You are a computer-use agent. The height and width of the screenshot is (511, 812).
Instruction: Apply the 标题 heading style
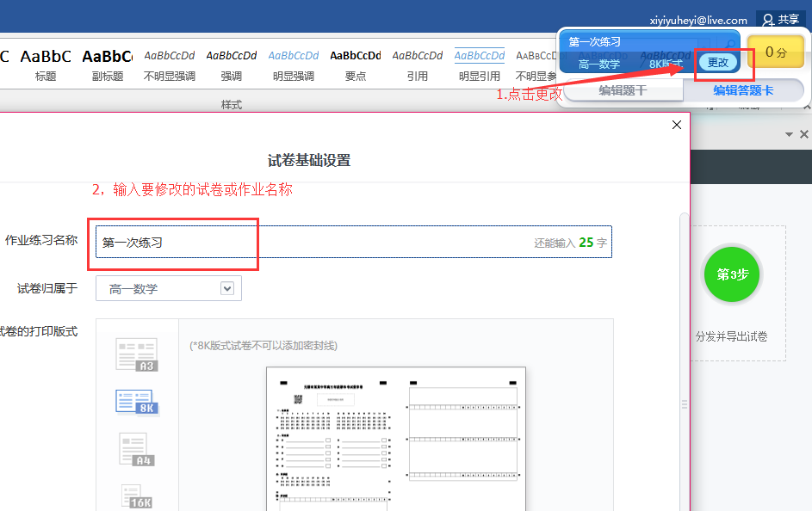pyautogui.click(x=46, y=65)
